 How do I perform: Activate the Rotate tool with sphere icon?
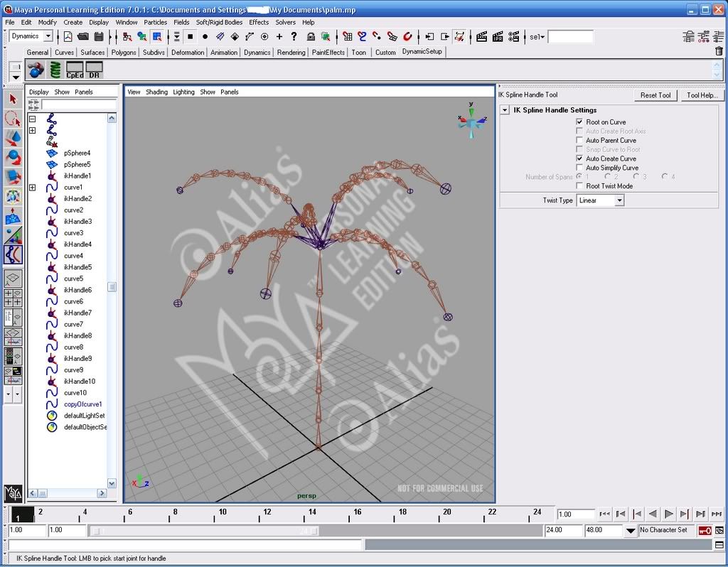coord(13,157)
